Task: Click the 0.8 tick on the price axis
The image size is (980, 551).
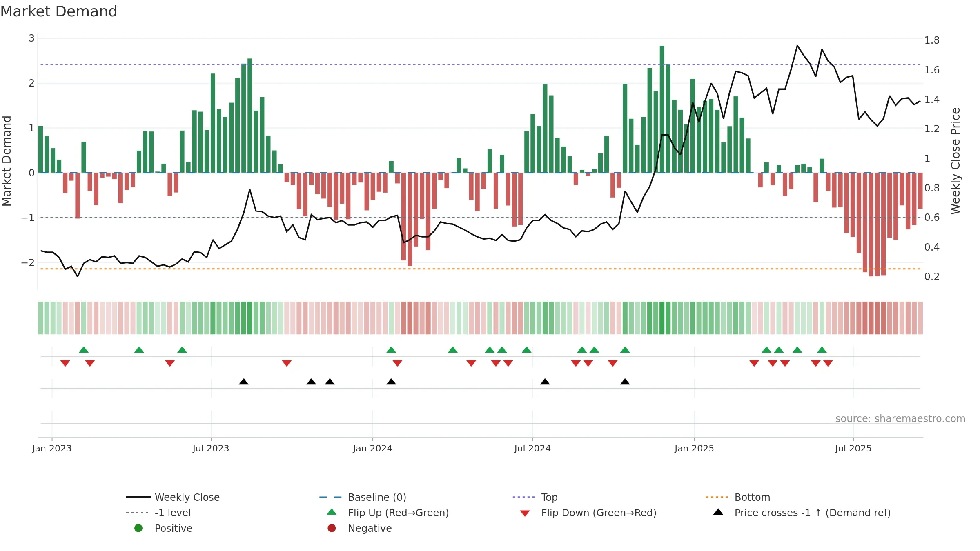Action: pyautogui.click(x=932, y=188)
